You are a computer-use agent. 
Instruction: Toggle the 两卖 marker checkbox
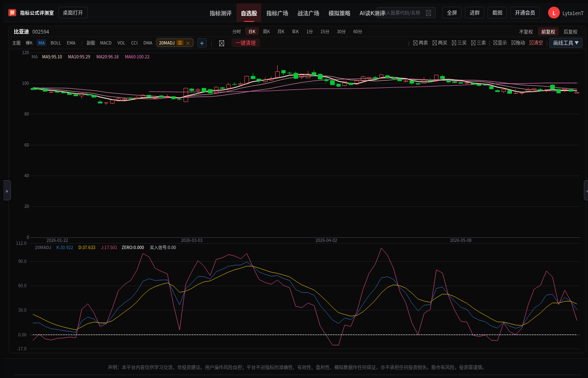[415, 43]
